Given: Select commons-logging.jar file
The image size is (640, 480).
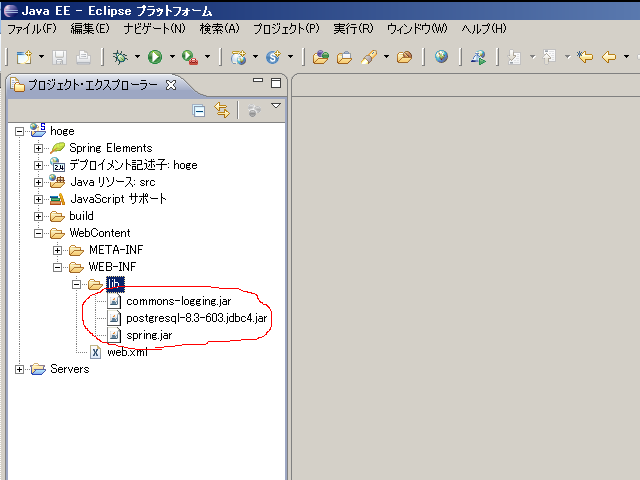Looking at the screenshot, I should [x=178, y=301].
